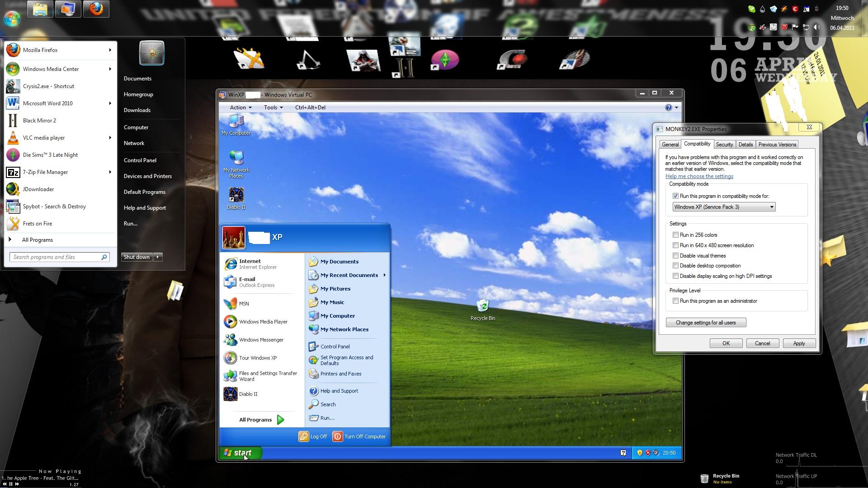Select My Computer icon on XP desktop
The width and height of the screenshot is (868, 488).
point(236,125)
